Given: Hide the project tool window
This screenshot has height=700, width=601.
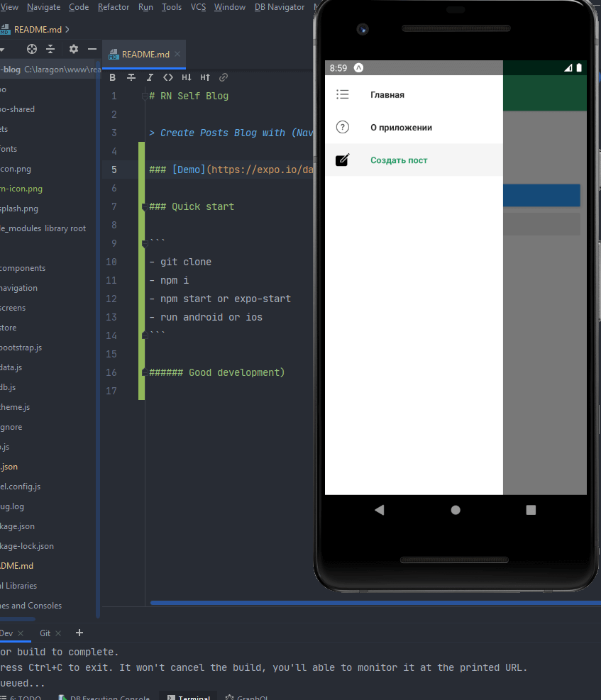Looking at the screenshot, I should [x=92, y=49].
